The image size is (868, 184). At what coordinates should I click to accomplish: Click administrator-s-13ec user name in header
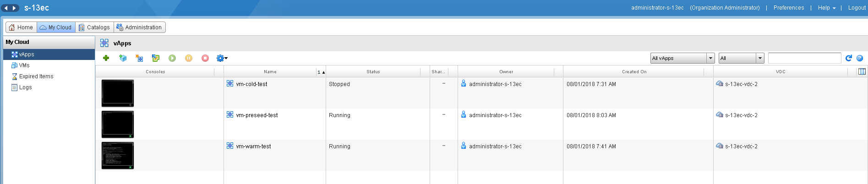click(x=657, y=8)
